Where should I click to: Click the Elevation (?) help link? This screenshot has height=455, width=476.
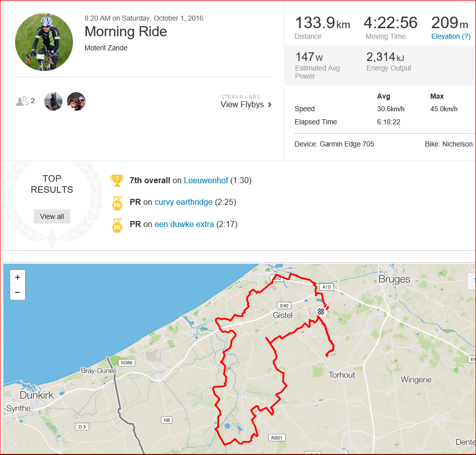coord(451,36)
